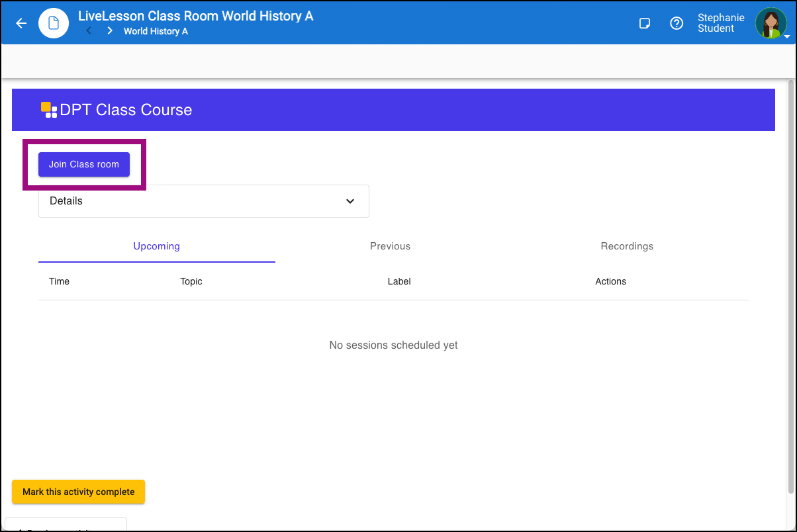Click the back arrow in the top bar
The width and height of the screenshot is (797, 532).
(x=21, y=23)
